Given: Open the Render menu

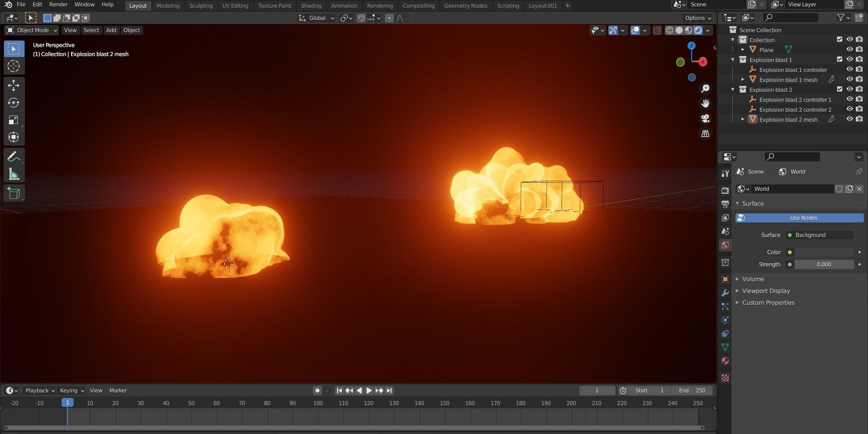Looking at the screenshot, I should click(58, 4).
